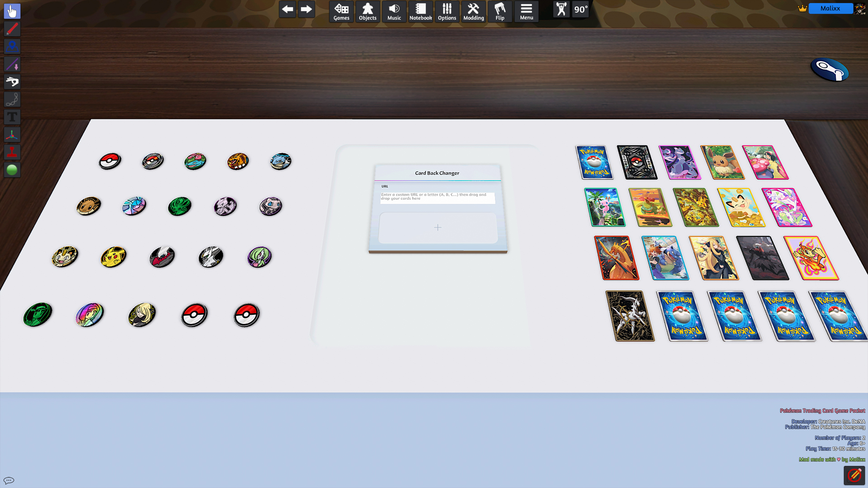Open the Notebook

420,11
